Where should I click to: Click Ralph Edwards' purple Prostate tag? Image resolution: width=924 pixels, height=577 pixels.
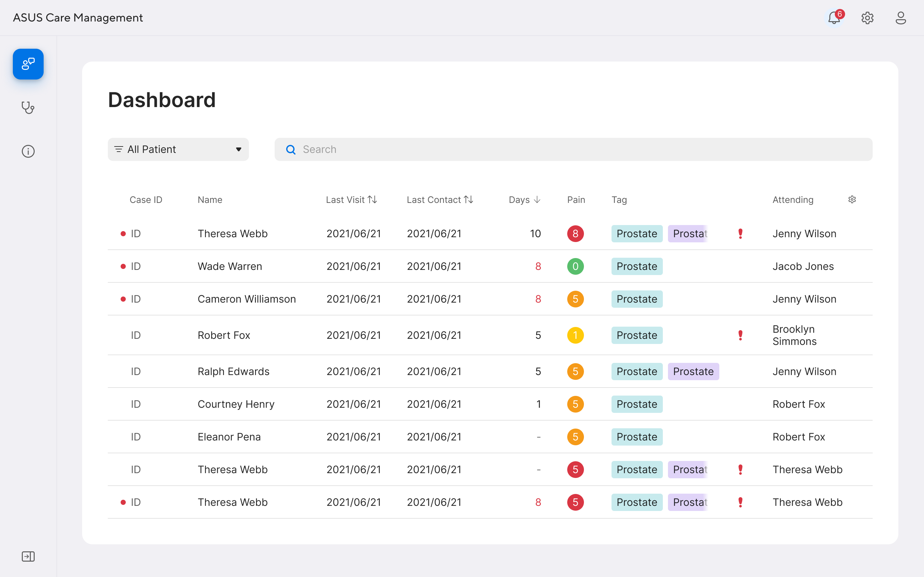pos(693,371)
